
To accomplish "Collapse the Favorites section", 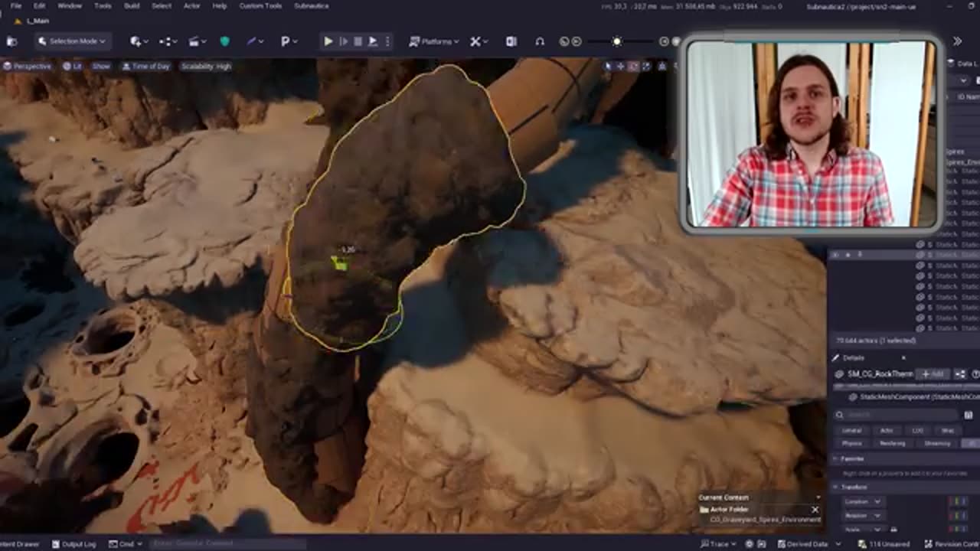I will click(x=836, y=458).
